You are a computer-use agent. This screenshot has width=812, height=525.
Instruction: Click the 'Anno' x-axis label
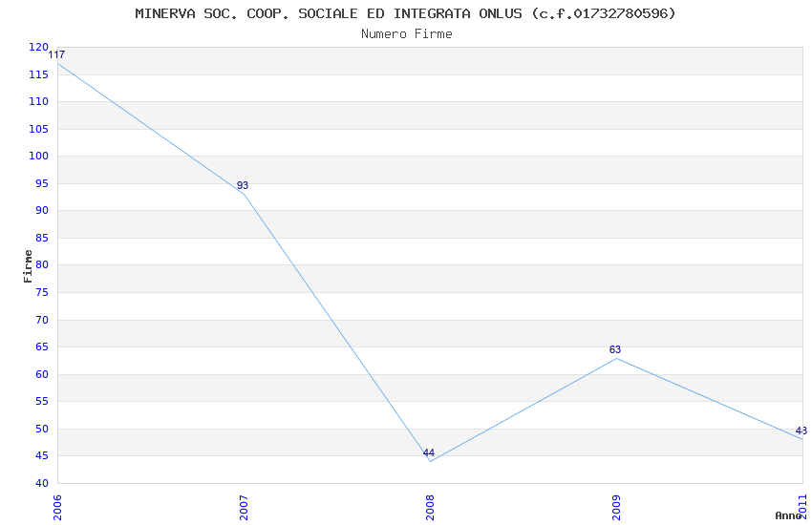pos(788,515)
